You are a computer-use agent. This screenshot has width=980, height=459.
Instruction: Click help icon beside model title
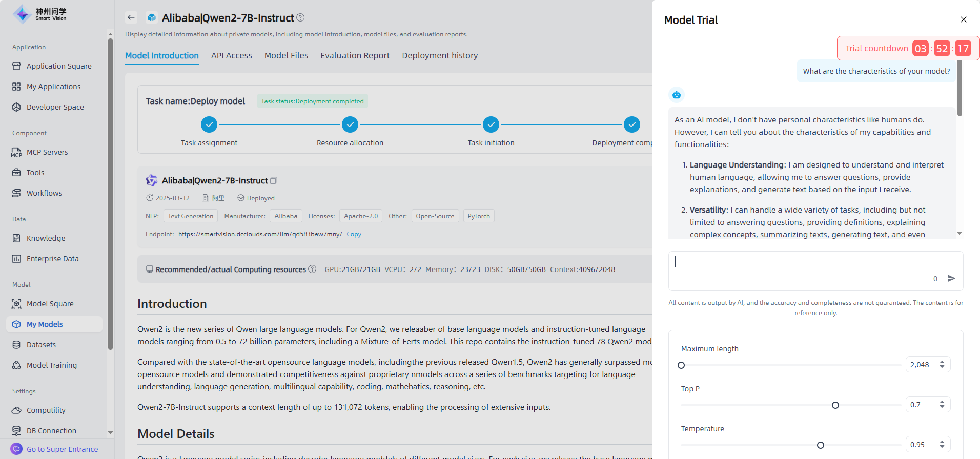(301, 17)
